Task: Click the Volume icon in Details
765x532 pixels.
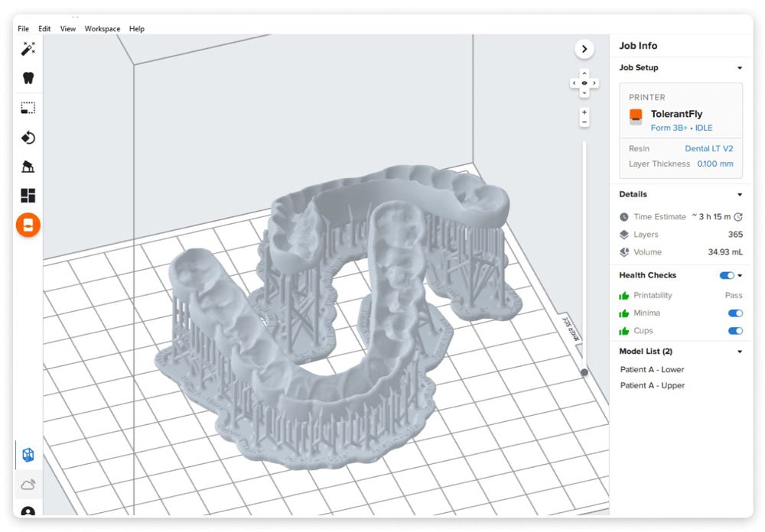Action: (624, 252)
